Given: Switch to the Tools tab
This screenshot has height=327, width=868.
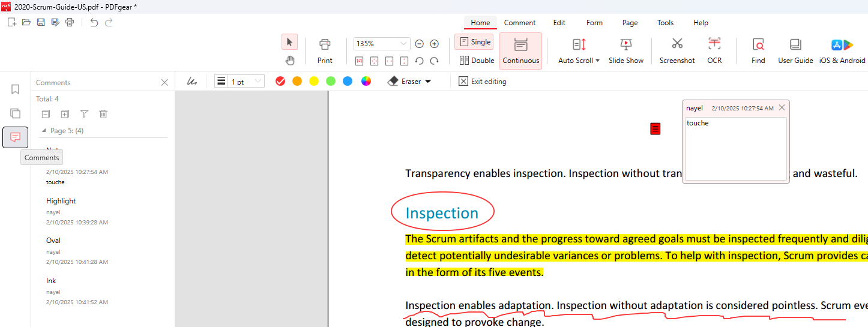Looking at the screenshot, I should pyautogui.click(x=665, y=23).
